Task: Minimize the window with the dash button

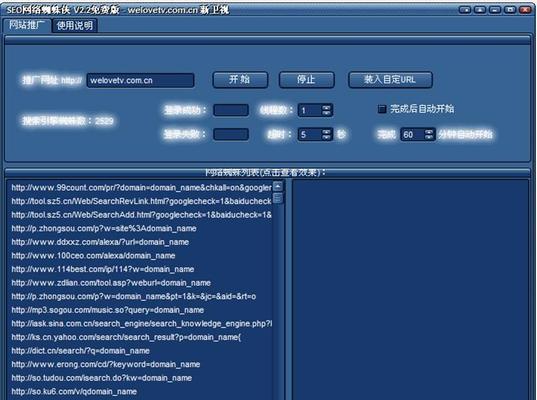Action: (495, 10)
